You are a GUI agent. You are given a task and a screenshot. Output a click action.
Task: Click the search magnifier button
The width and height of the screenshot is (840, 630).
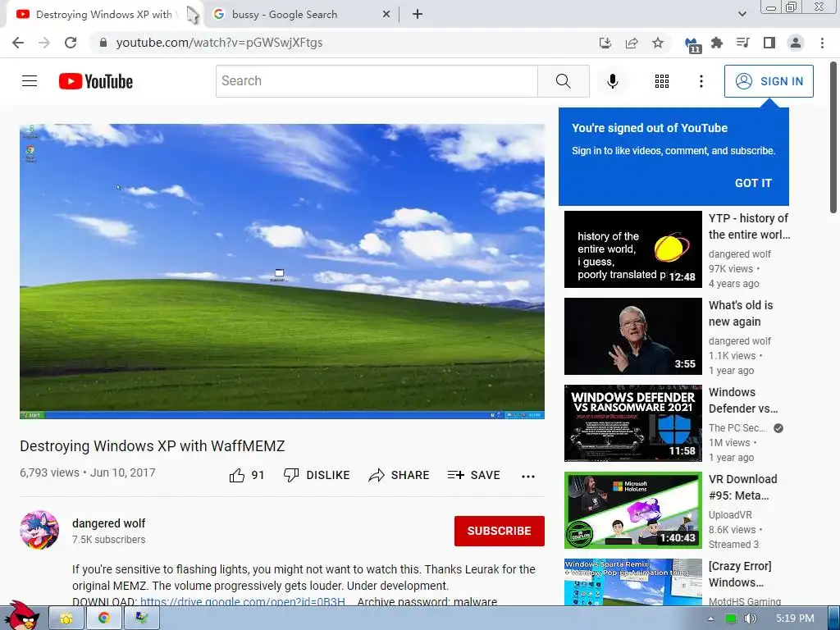[563, 81]
